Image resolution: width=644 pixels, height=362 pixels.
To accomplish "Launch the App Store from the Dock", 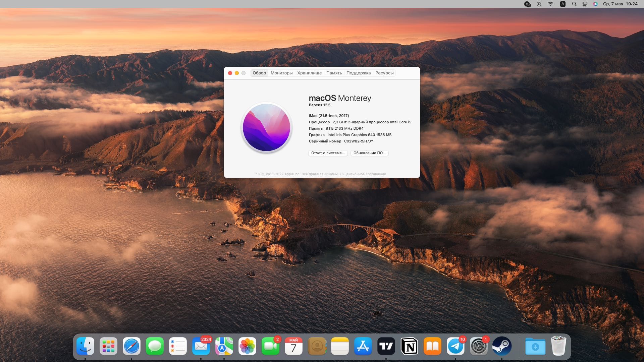I will click(x=363, y=346).
